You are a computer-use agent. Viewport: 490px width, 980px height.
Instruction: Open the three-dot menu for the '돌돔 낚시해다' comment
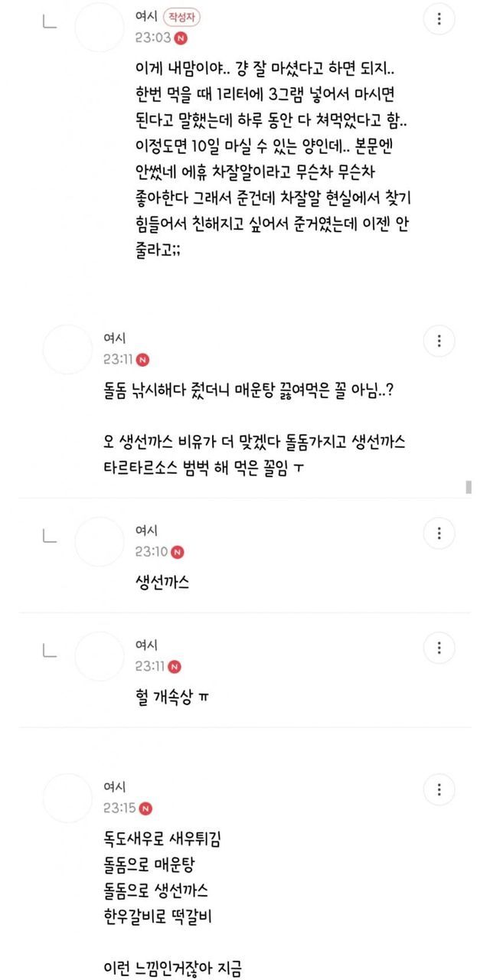point(439,340)
